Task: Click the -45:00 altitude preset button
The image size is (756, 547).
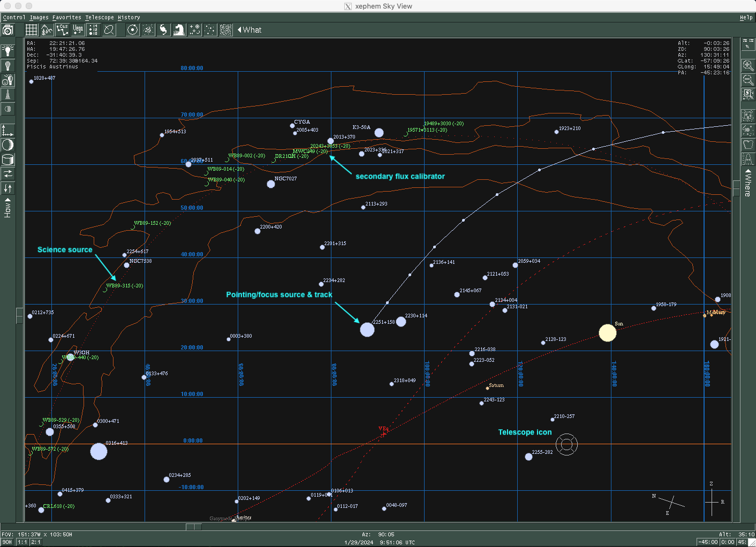Action: (x=708, y=542)
